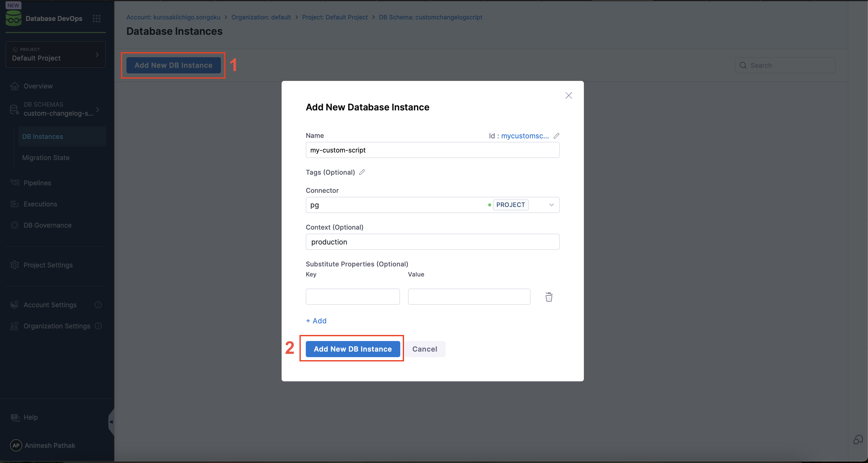
Task: Cancel the Add New Database Instance dialog
Action: [x=425, y=349]
